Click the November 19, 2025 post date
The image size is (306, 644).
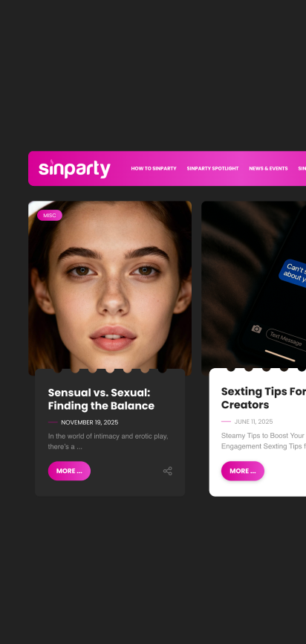point(89,422)
